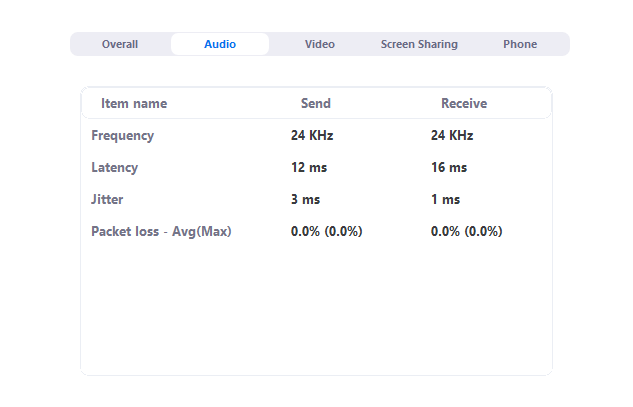Click the Send frequency value 24 KHz

(312, 135)
